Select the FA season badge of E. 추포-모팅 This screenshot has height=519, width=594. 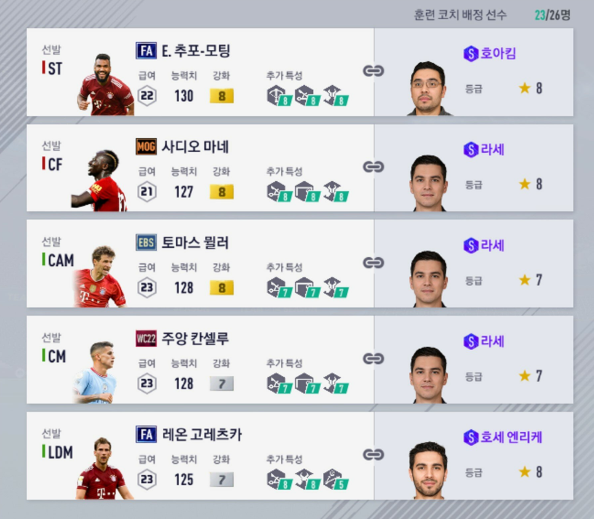[146, 51]
